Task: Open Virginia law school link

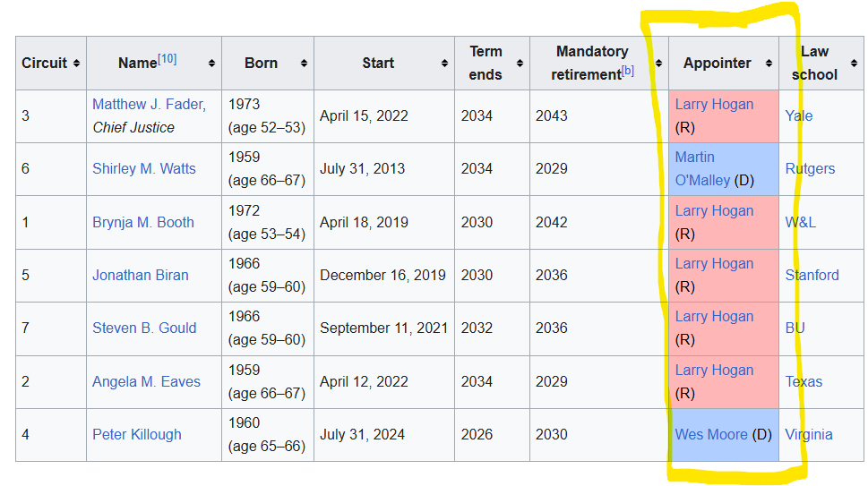Action: click(x=809, y=435)
